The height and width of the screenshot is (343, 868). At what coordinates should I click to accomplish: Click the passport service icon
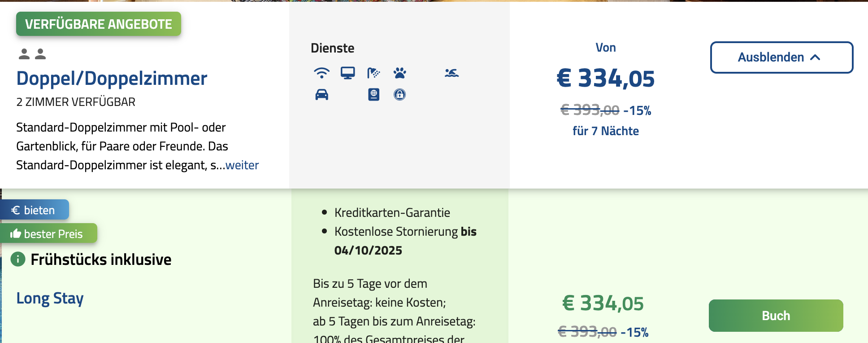(x=373, y=95)
